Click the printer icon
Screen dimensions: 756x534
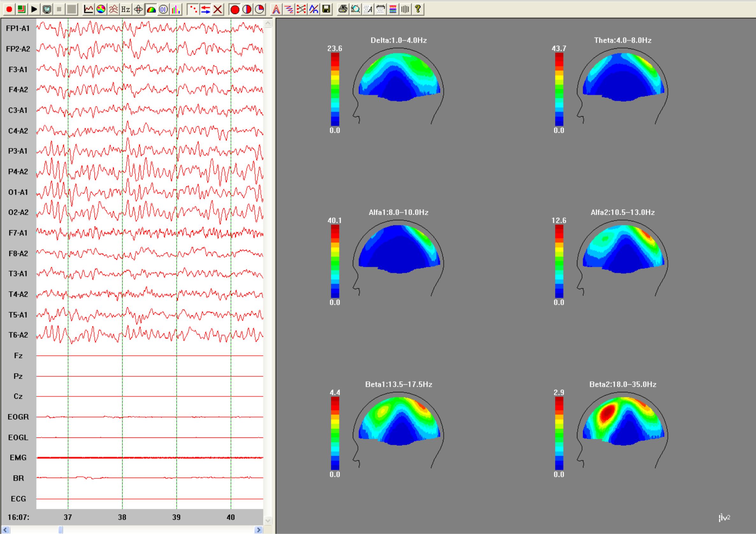[343, 9]
